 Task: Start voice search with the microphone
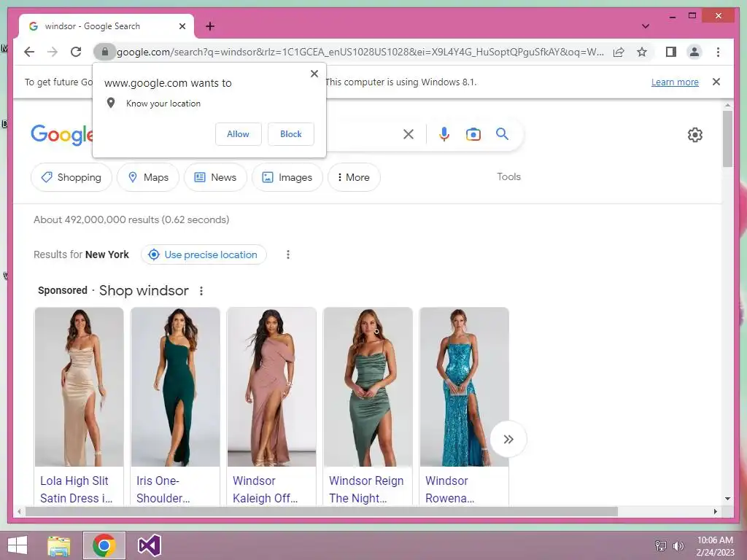[444, 134]
